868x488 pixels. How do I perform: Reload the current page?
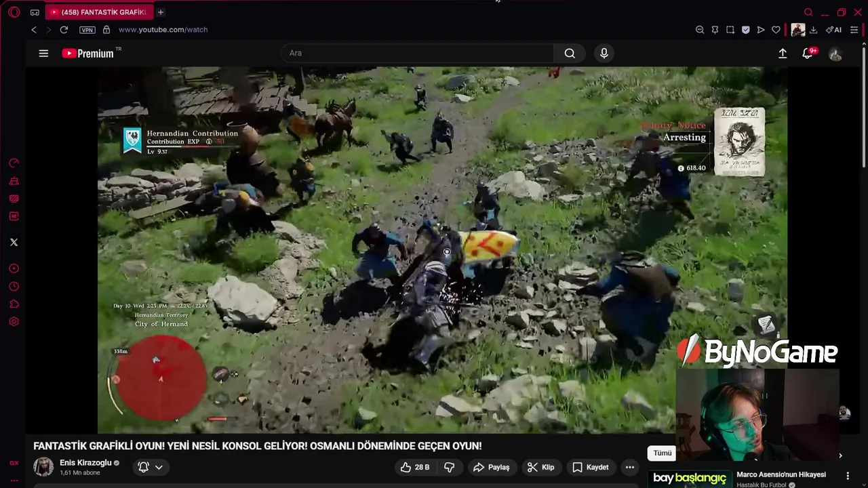(x=64, y=30)
